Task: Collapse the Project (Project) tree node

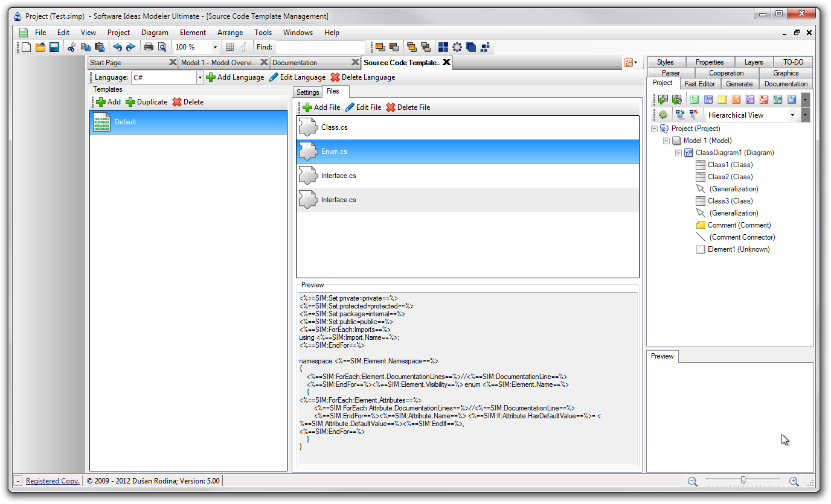Action: coord(654,129)
